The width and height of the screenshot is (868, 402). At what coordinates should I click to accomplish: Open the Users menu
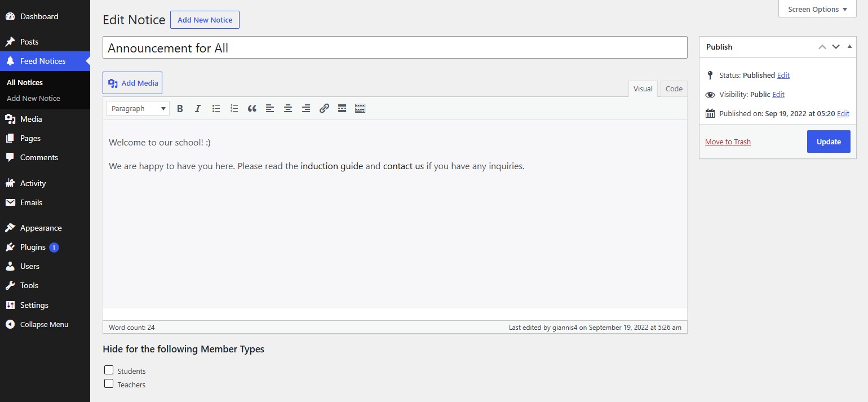point(45,266)
